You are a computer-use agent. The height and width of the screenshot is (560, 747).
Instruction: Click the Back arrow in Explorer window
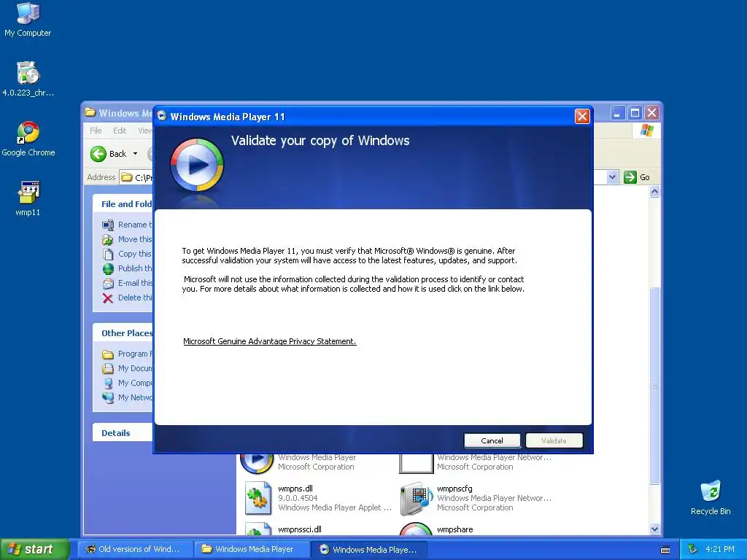pos(98,154)
